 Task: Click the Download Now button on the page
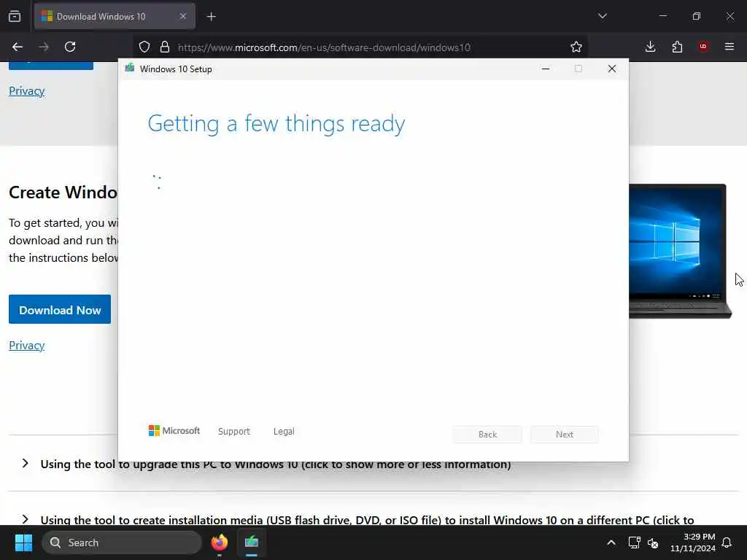(x=60, y=309)
